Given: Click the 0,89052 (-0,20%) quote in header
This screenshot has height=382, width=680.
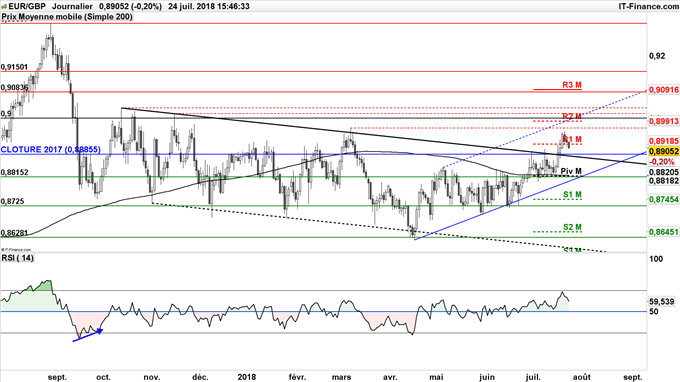Looking at the screenshot, I should [130, 6].
